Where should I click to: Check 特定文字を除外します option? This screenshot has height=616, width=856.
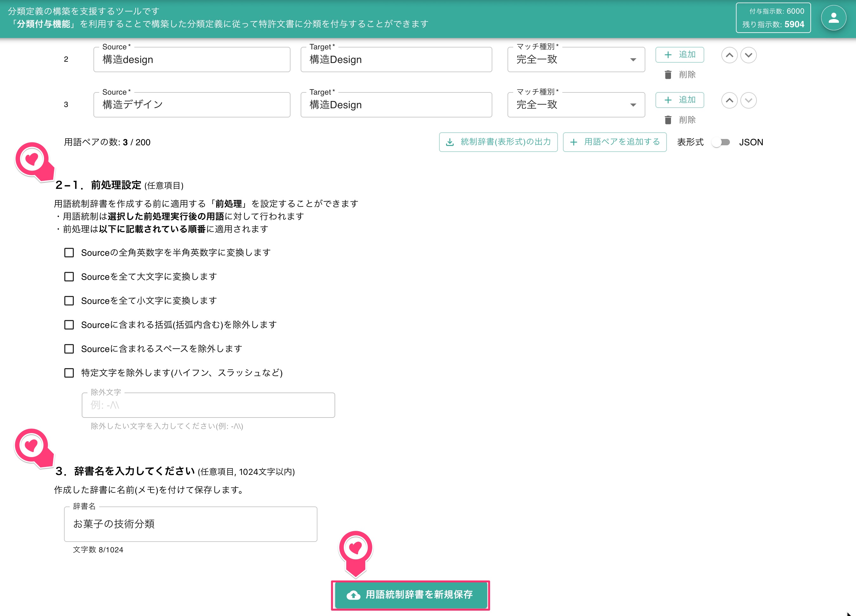coord(69,373)
